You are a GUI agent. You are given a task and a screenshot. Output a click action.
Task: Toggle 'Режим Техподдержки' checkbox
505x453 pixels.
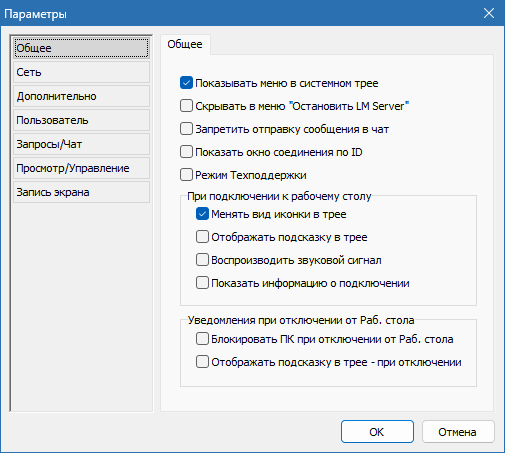[186, 175]
